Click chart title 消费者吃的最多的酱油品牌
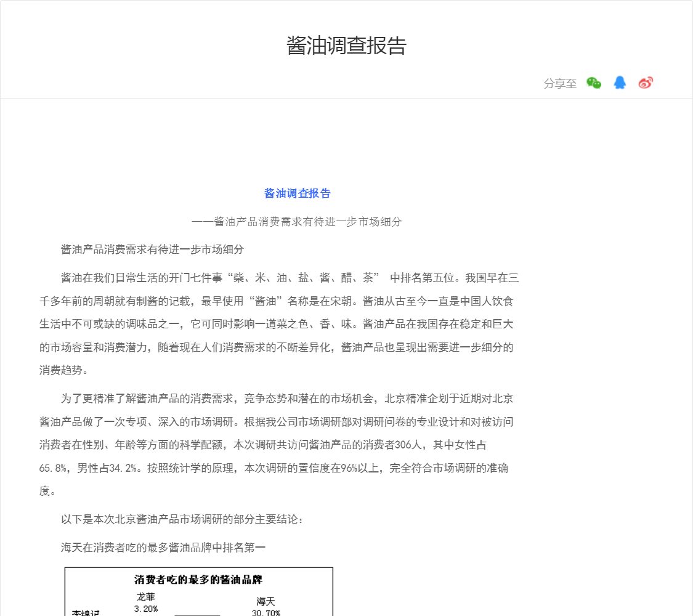The height and width of the screenshot is (616, 693). pyautogui.click(x=198, y=579)
